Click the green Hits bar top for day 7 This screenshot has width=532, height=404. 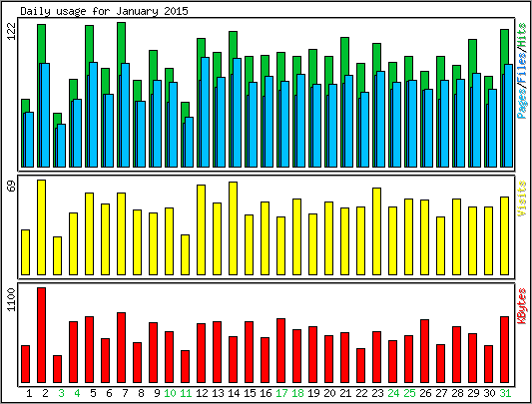click(122, 43)
